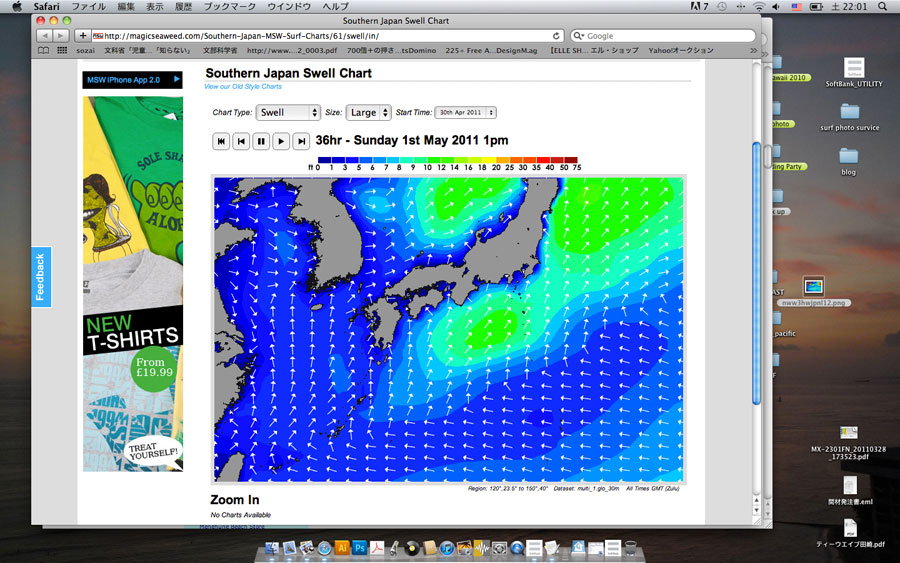This screenshot has height=563, width=900.
Task: Click the Adobe updater menu bar icon
Action: 700,6
